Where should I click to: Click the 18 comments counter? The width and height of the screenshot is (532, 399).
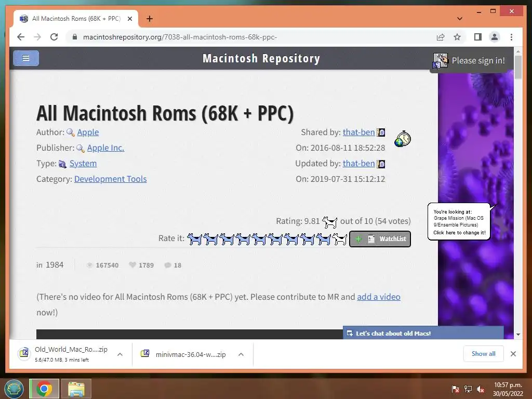pos(172,265)
